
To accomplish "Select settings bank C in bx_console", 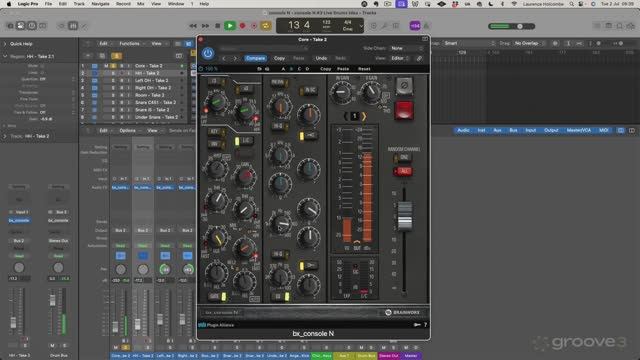I will click(299, 69).
